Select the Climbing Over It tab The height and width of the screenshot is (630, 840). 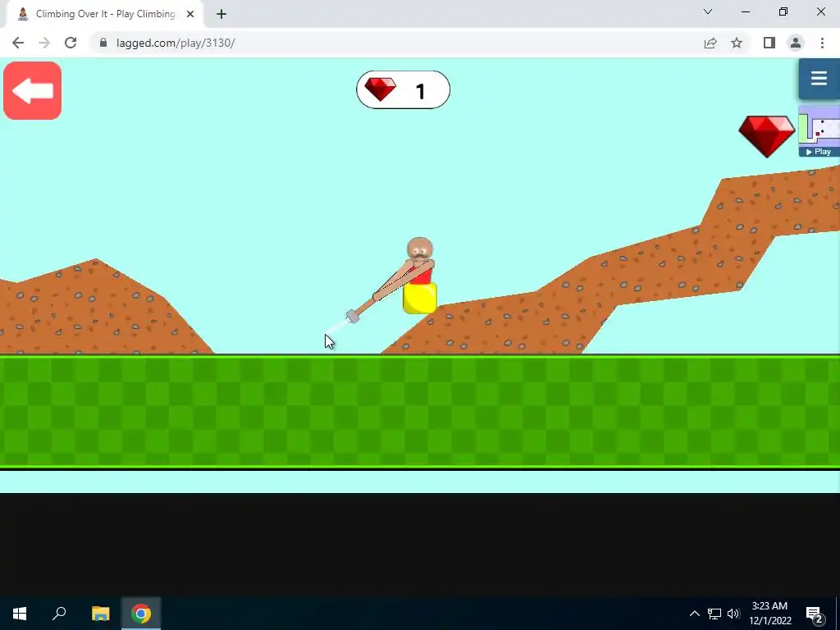tap(104, 14)
